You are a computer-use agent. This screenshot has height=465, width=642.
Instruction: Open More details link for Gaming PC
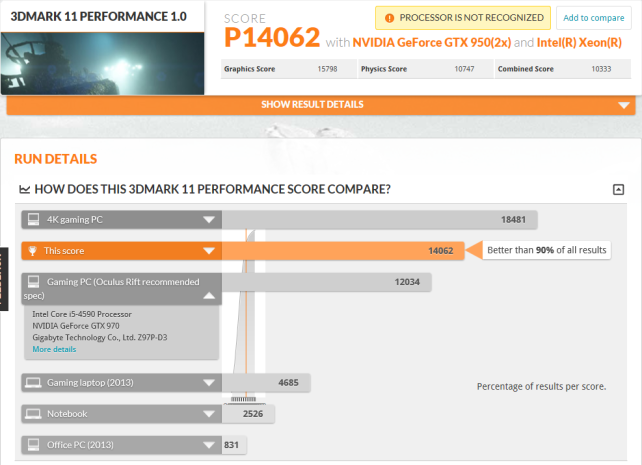click(x=54, y=349)
